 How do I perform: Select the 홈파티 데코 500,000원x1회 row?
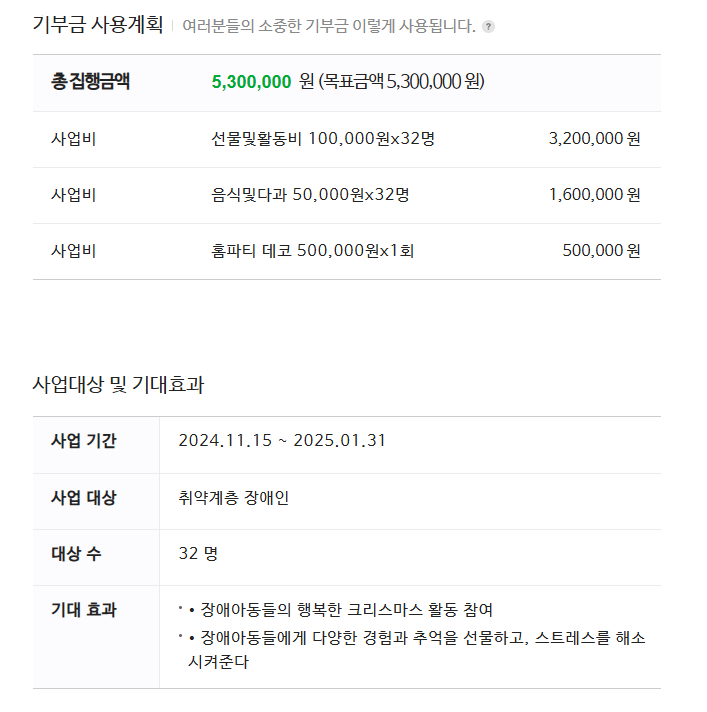pyautogui.click(x=346, y=251)
